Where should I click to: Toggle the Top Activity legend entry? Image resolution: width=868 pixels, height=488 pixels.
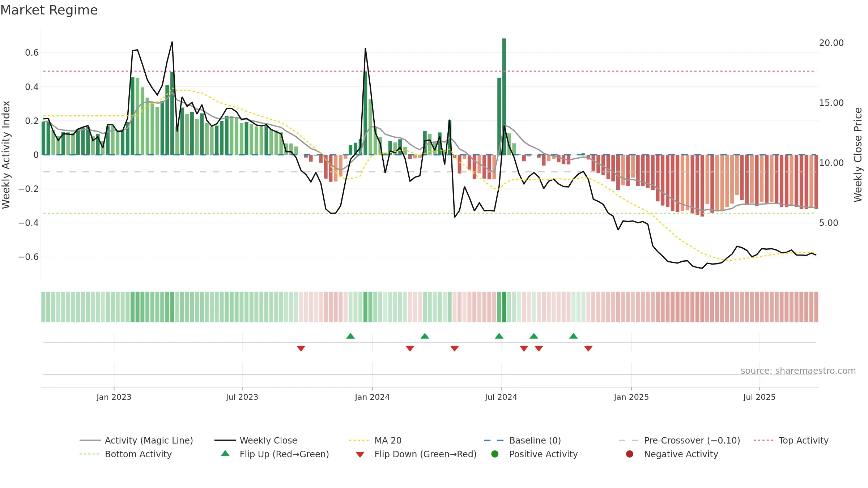click(x=791, y=440)
